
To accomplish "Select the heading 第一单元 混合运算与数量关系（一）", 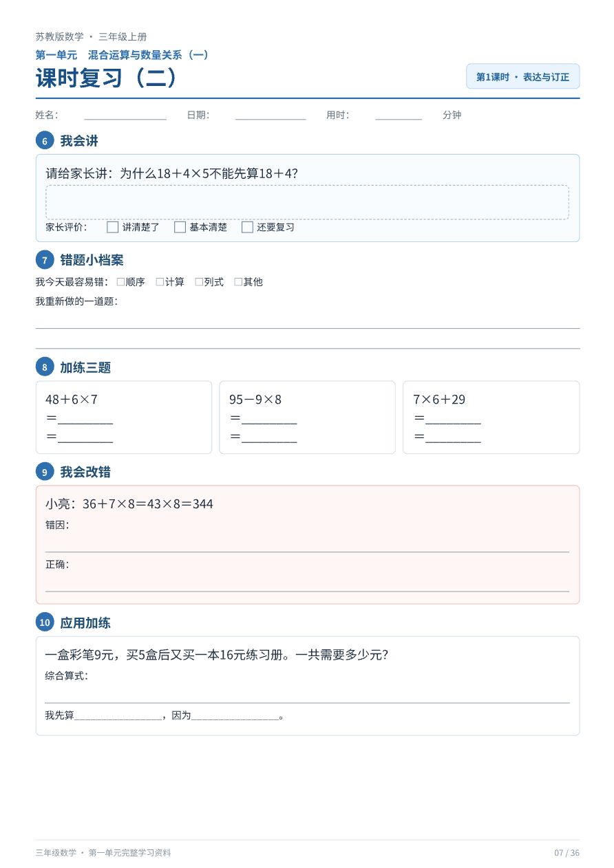I will tap(123, 55).
